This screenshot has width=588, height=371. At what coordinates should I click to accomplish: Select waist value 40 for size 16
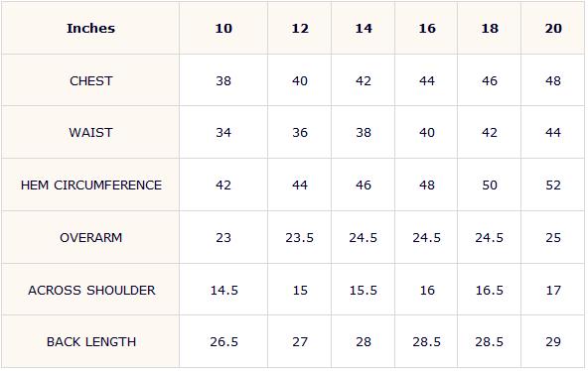click(x=427, y=133)
